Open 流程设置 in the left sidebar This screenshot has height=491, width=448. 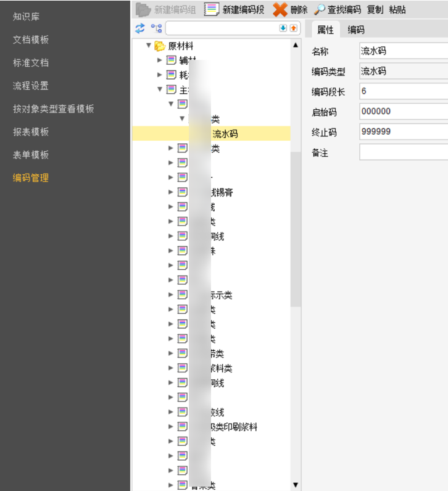point(31,86)
